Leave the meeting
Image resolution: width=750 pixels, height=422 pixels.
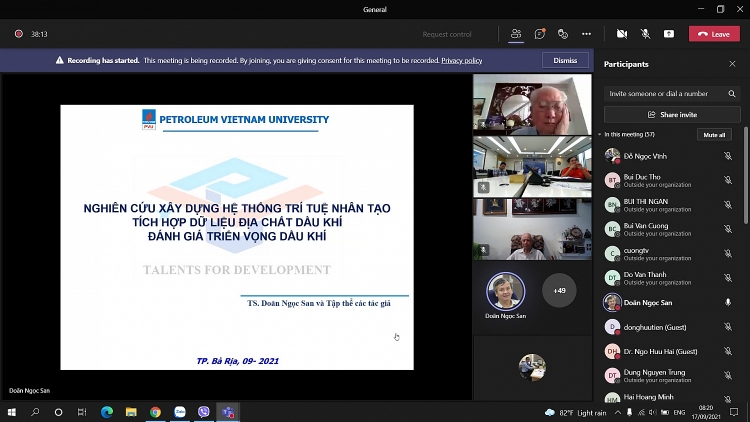tap(714, 34)
